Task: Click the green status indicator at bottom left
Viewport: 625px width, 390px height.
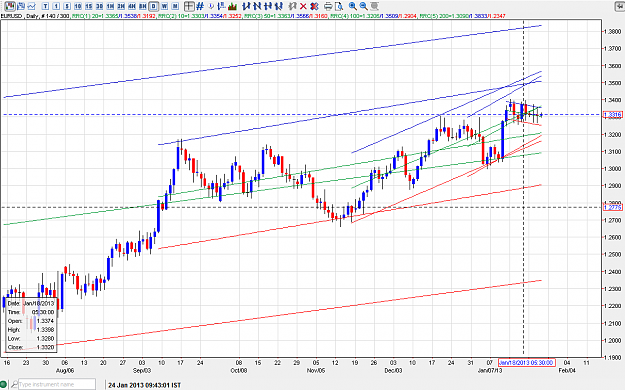Action: pyautogui.click(x=3, y=384)
